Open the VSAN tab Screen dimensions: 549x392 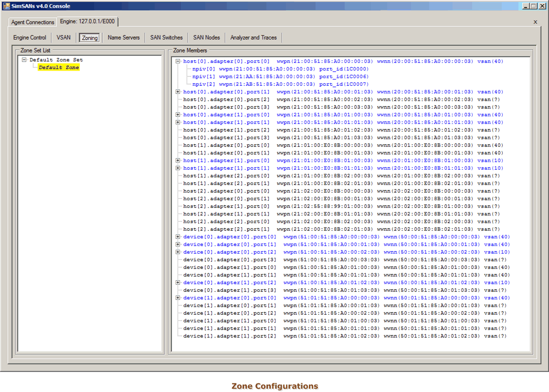coord(63,38)
